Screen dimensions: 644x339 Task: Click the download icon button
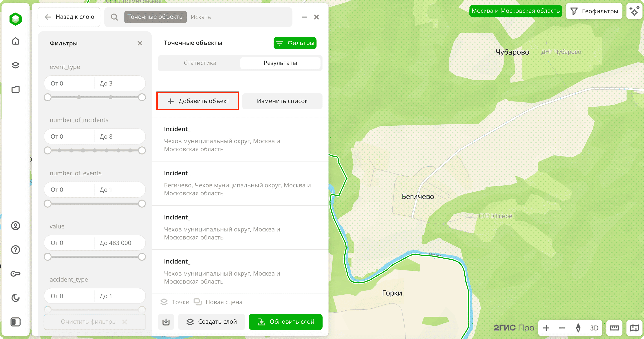(166, 322)
